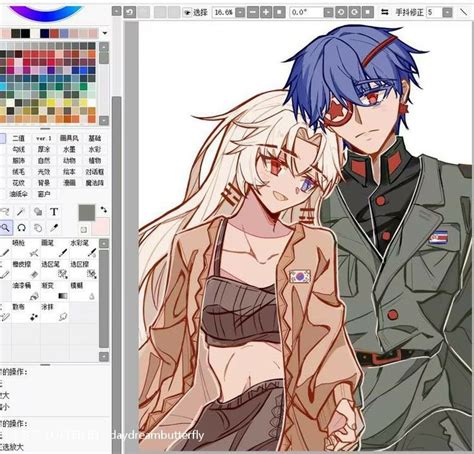Switch to the 光效 brush group
This screenshot has height=454, width=474.
point(44,172)
